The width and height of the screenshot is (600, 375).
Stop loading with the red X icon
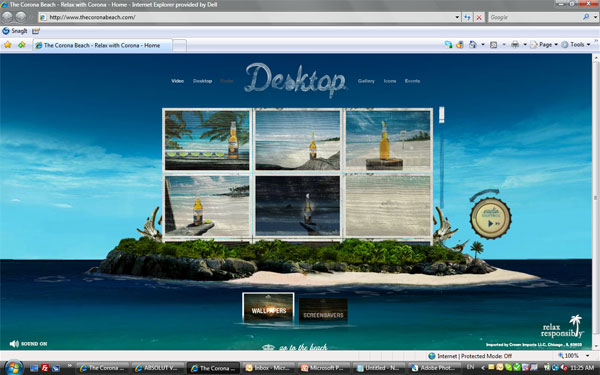pyautogui.click(x=479, y=17)
